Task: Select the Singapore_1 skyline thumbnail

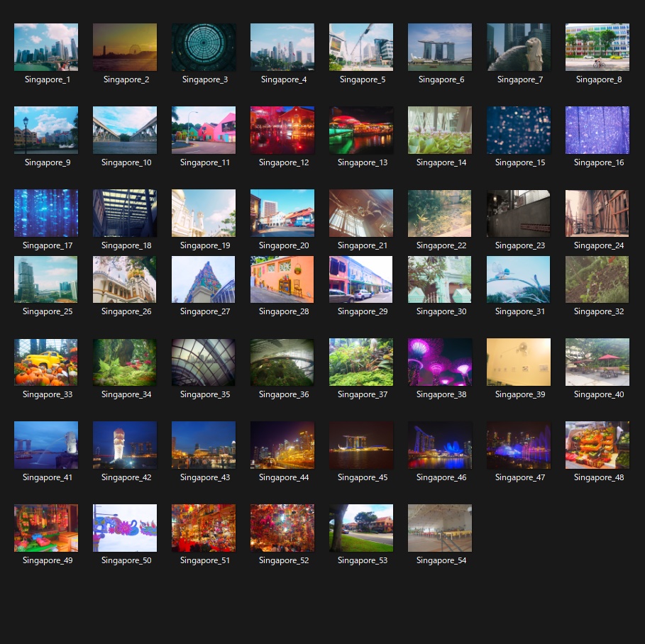Action: coord(46,47)
